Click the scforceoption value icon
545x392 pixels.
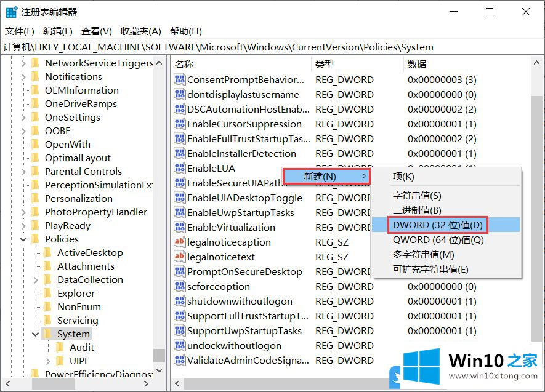click(x=179, y=286)
